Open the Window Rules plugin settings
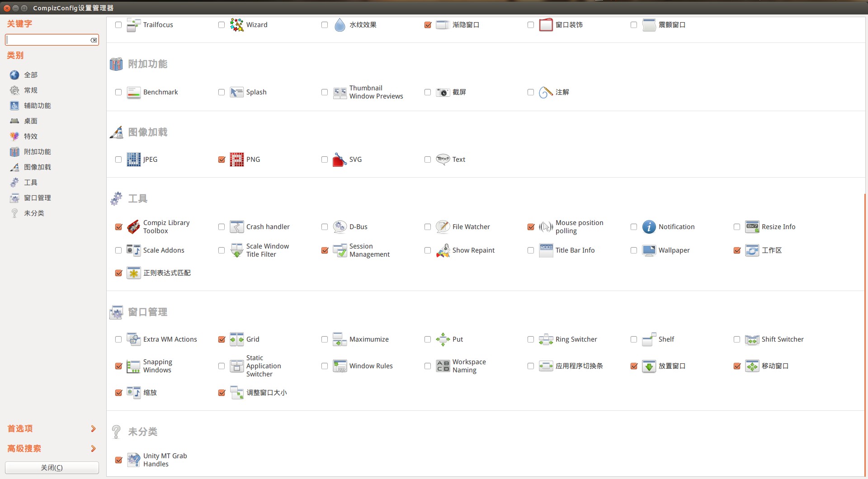Image resolution: width=868 pixels, height=479 pixels. 363,366
